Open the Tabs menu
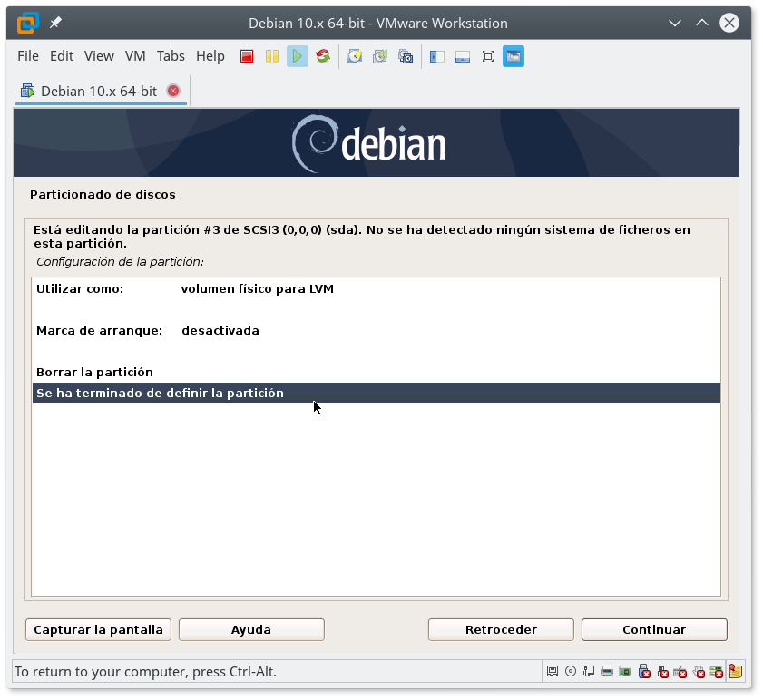 pos(171,56)
